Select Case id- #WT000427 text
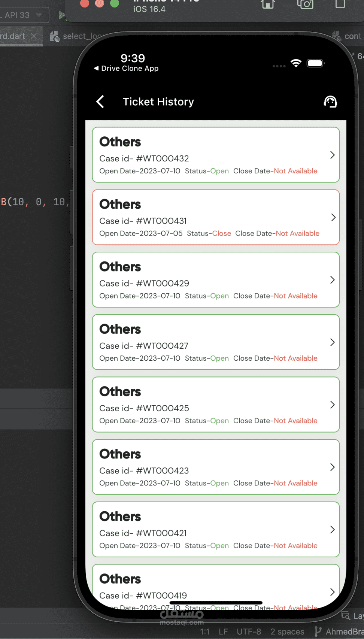This screenshot has height=639, width=364. coord(144,346)
